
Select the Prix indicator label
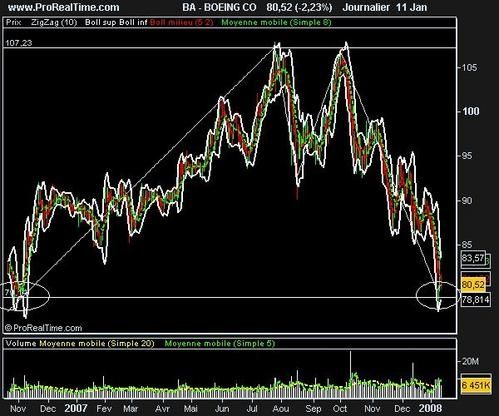tap(13, 22)
